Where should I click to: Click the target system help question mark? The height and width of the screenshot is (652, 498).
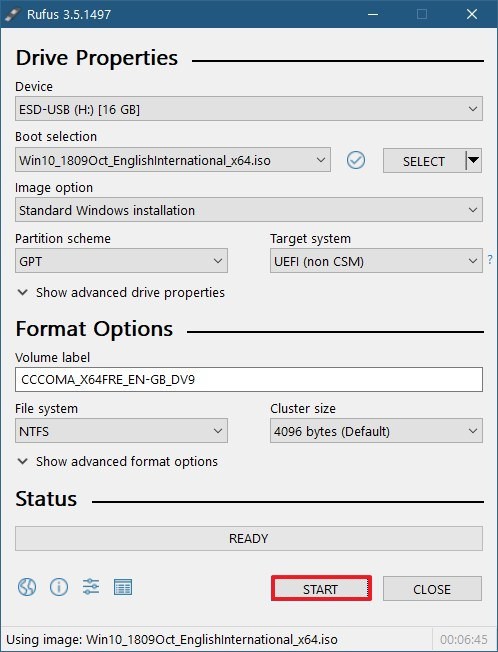pyautogui.click(x=490, y=259)
